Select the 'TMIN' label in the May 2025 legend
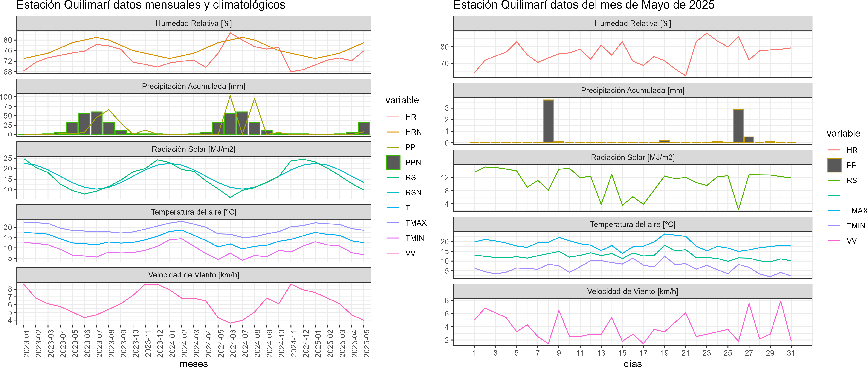The height and width of the screenshot is (367, 868). click(x=856, y=226)
